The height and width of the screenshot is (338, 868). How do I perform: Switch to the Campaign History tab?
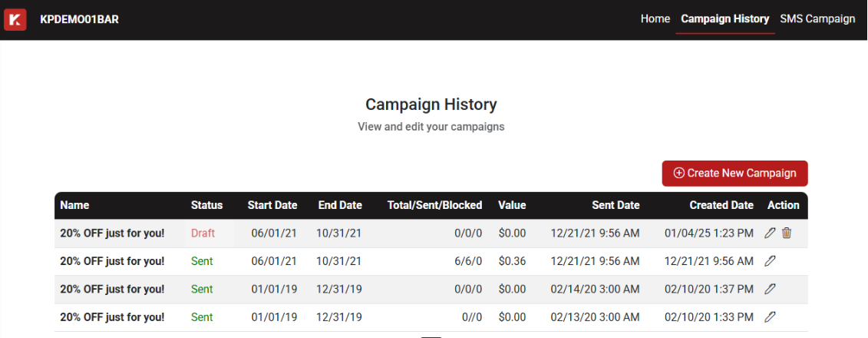(x=725, y=19)
